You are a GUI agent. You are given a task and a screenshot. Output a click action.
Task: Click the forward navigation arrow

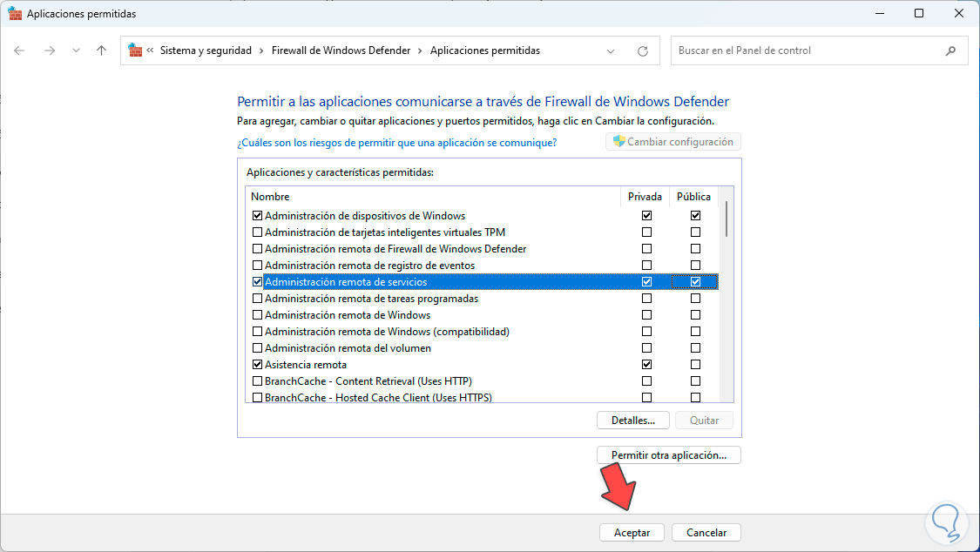click(50, 50)
